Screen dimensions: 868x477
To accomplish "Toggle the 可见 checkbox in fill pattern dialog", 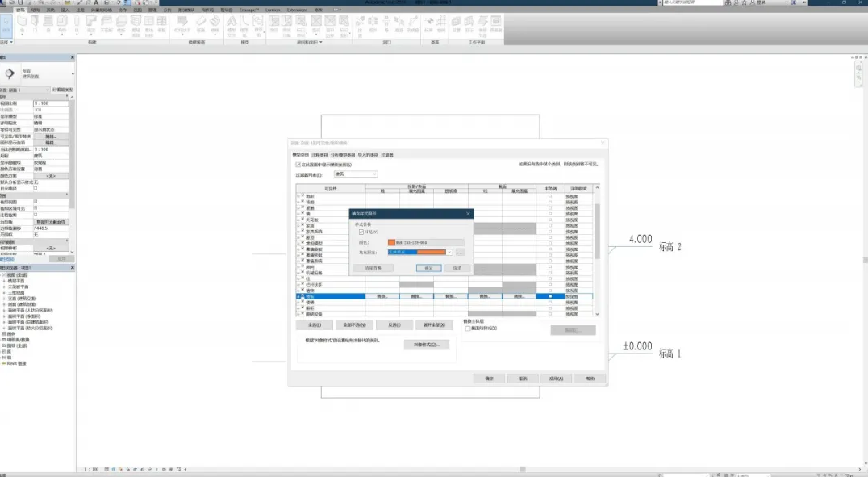I will click(361, 232).
